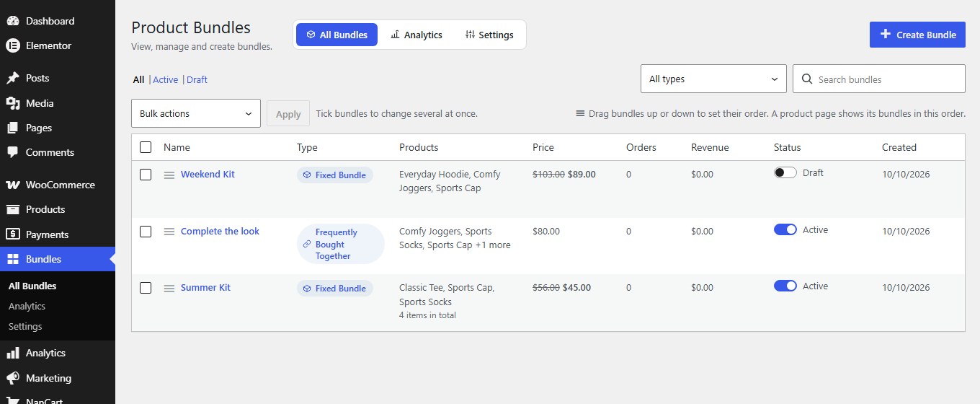980x404 pixels.
Task: Click the Payments dollar icon
Action: 13,234
